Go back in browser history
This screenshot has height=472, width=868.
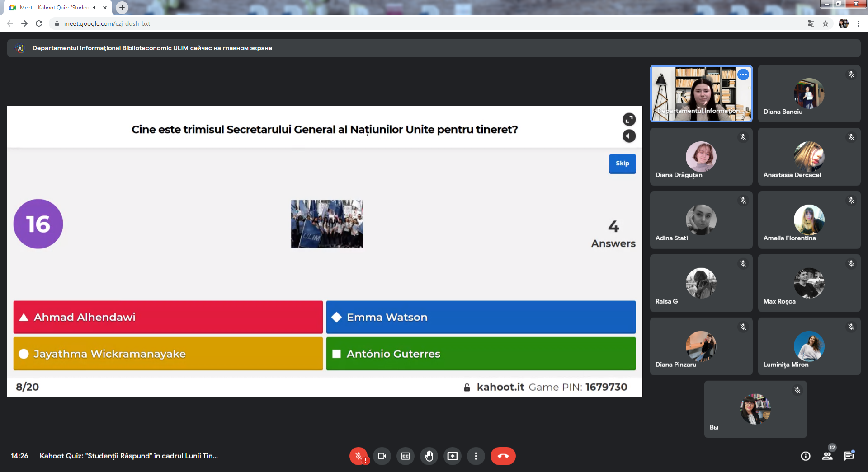(x=10, y=23)
